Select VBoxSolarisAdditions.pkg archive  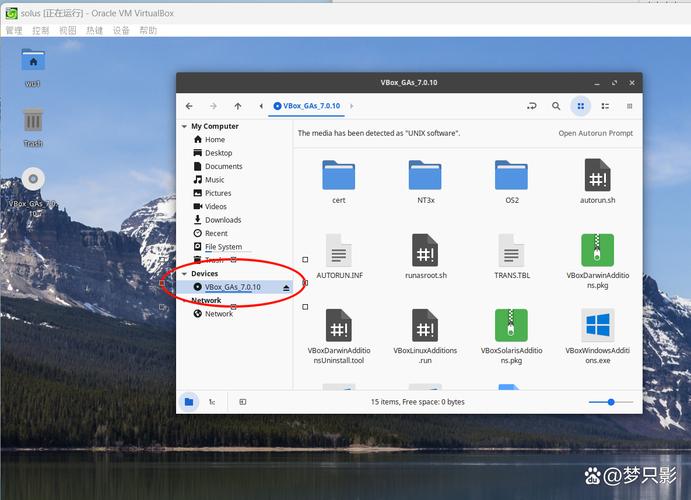(511, 337)
